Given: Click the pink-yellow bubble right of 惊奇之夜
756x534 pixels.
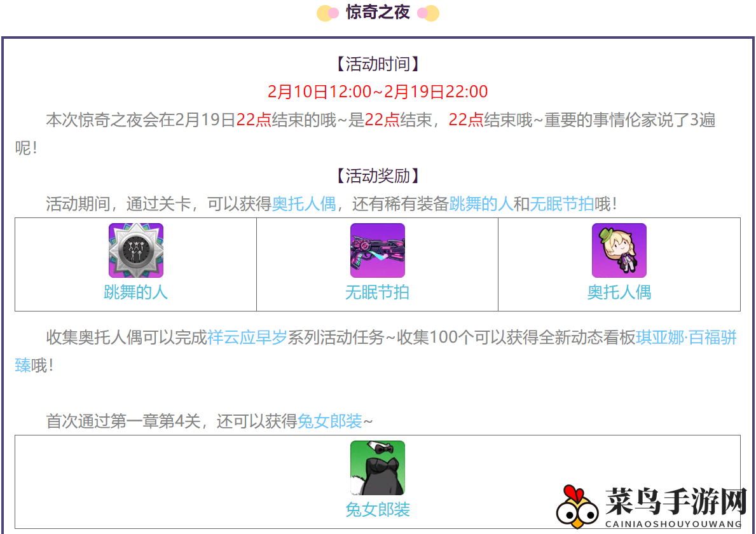Looking at the screenshot, I should (428, 13).
